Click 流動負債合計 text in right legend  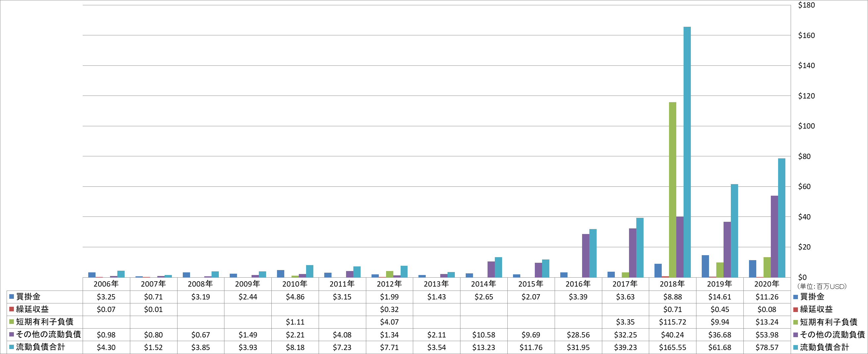tap(824, 347)
